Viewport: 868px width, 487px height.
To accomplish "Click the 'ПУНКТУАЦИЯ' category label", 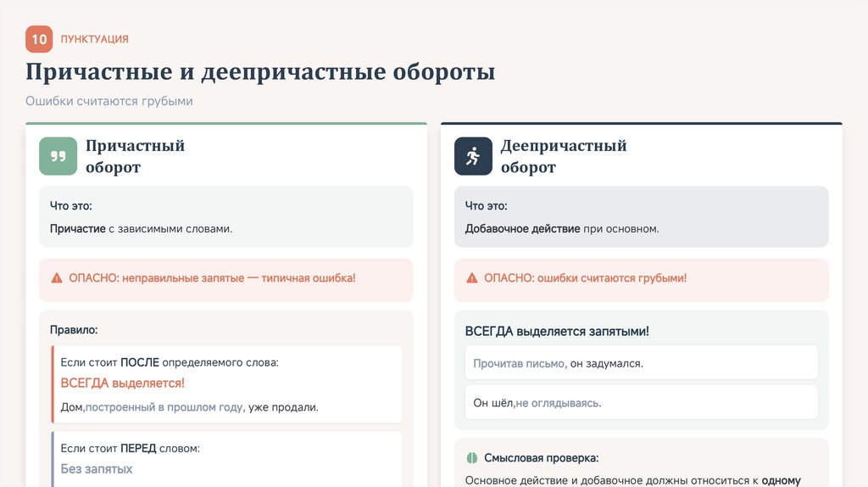I will pos(95,39).
